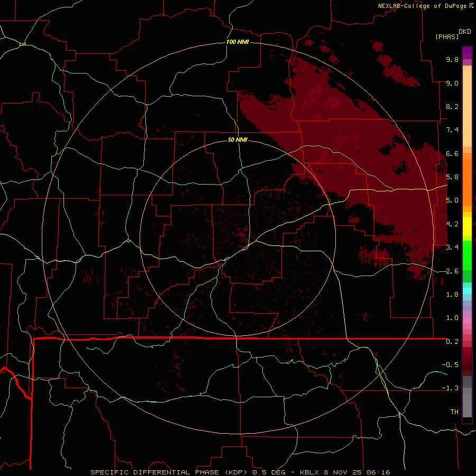Click the 5.0 legend value
The image size is (476, 476).
coord(452,200)
